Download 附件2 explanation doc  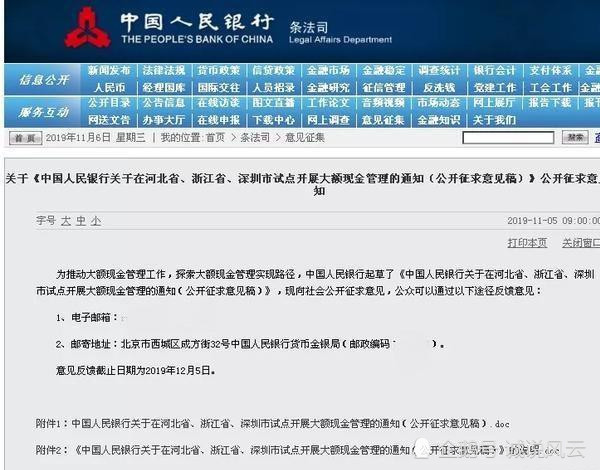[x=297, y=450]
